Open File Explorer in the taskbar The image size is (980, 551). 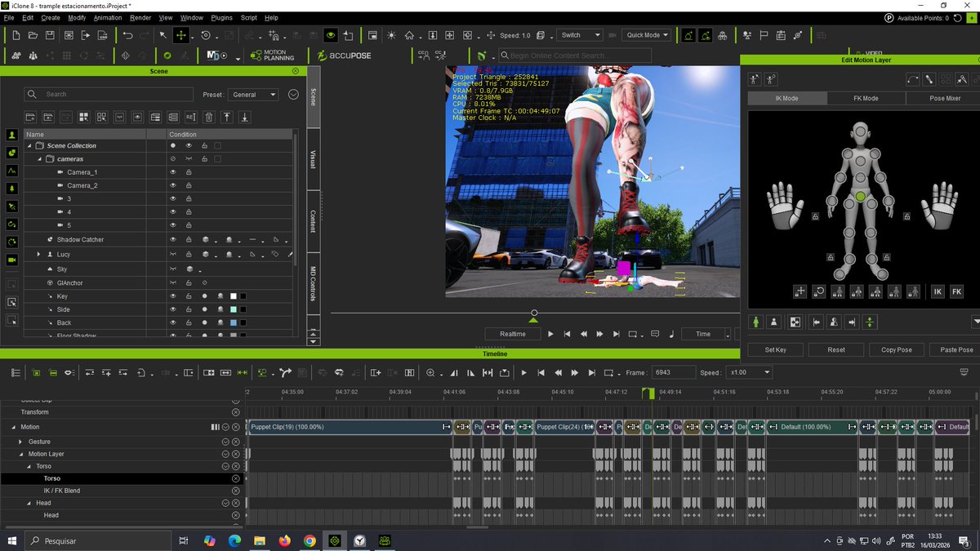tap(259, 540)
